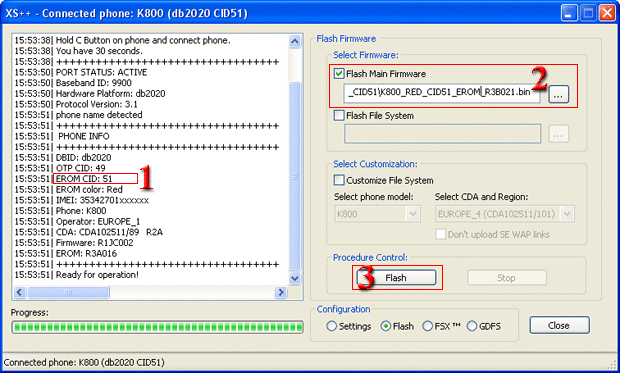Click the status bar connected phone text
This screenshot has width=620, height=373.
(84, 362)
